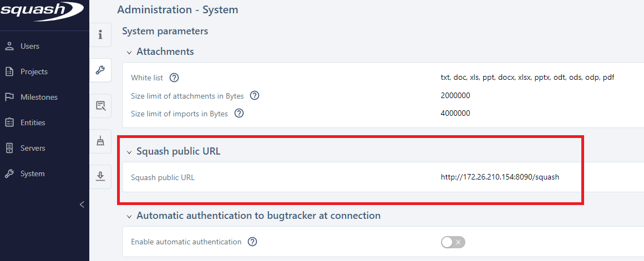Collapse the left navigation sidebar

[82, 204]
